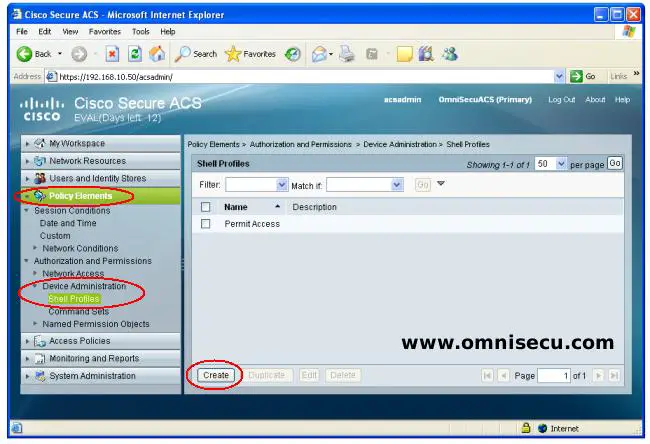Open the Edit menu
Image resolution: width=650 pixels, height=444 pixels.
pyautogui.click(x=44, y=32)
